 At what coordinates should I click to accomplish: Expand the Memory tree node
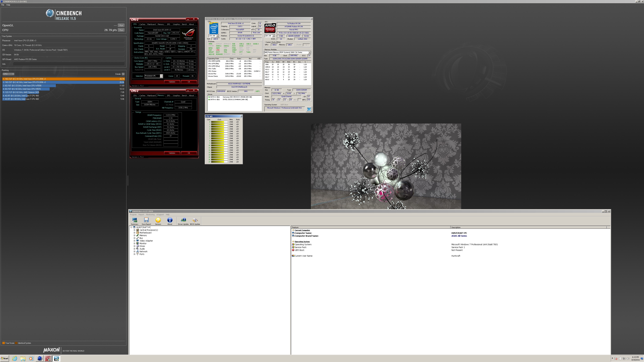pos(135,235)
